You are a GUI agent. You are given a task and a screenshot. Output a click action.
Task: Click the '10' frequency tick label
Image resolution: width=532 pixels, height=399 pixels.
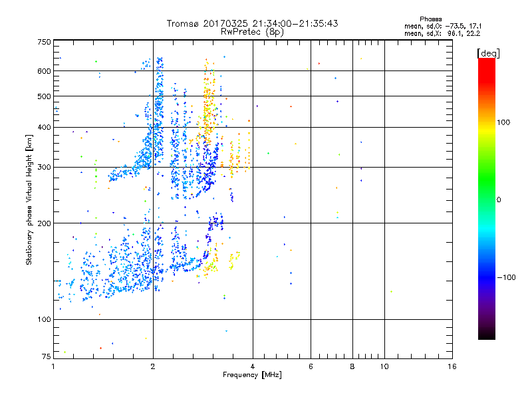pos(384,366)
